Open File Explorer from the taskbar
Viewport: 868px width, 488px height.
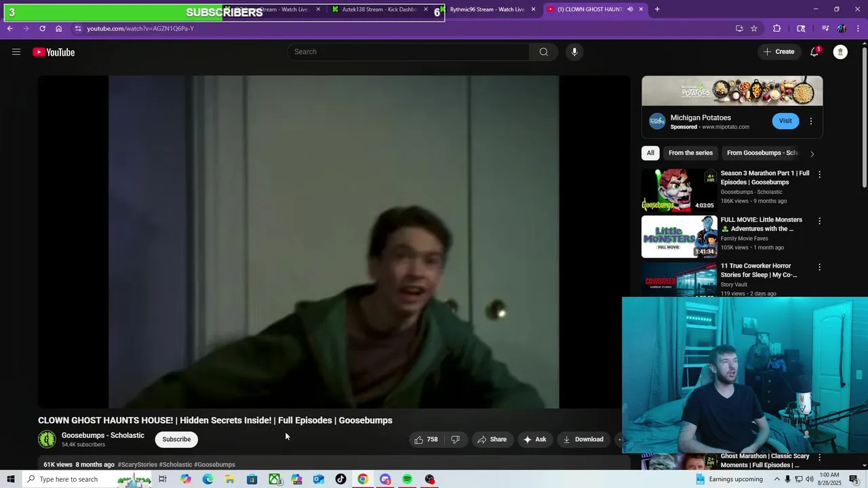click(230, 479)
